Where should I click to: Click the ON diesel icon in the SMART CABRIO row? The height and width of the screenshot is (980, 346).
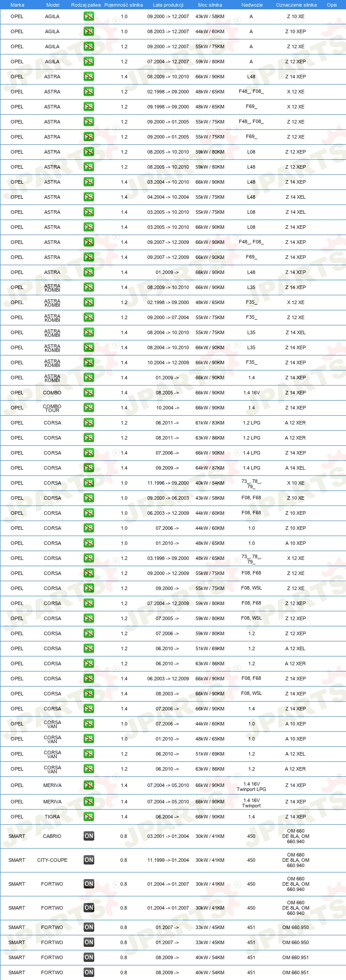[x=88, y=836]
